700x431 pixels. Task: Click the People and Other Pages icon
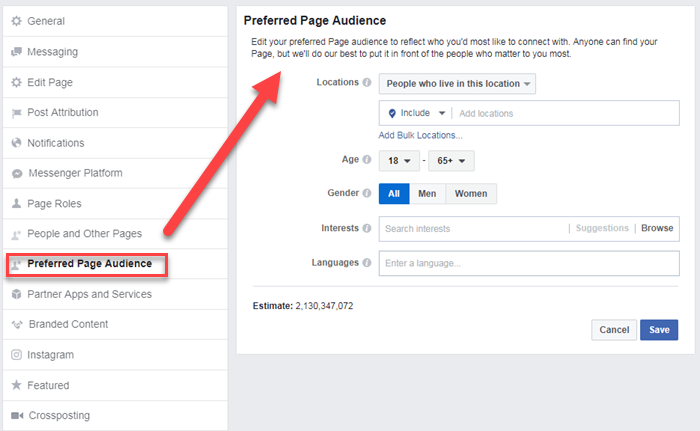click(x=16, y=234)
